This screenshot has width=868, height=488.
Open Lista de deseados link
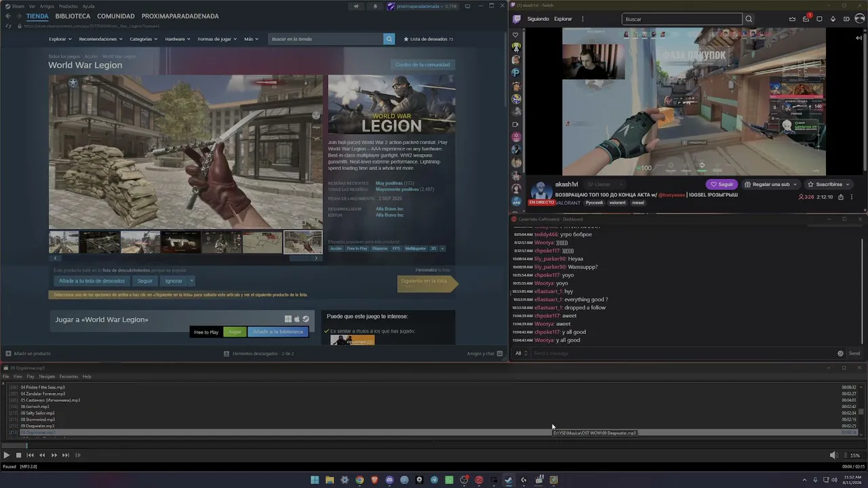[x=429, y=39]
